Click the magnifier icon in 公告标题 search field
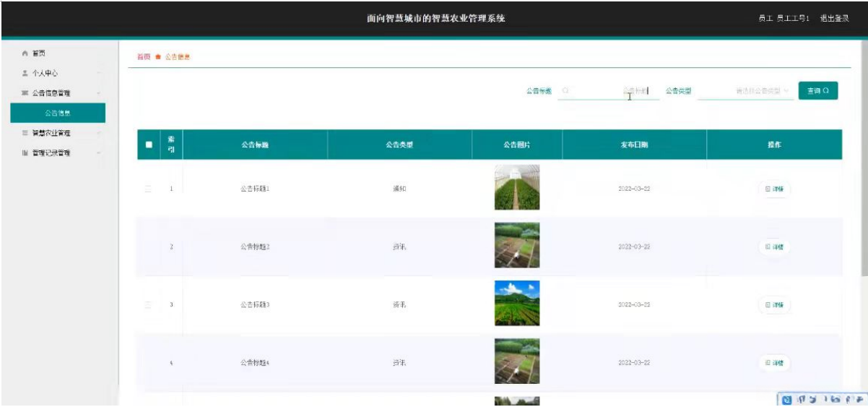Screen dimensions: 868x407 (565, 91)
